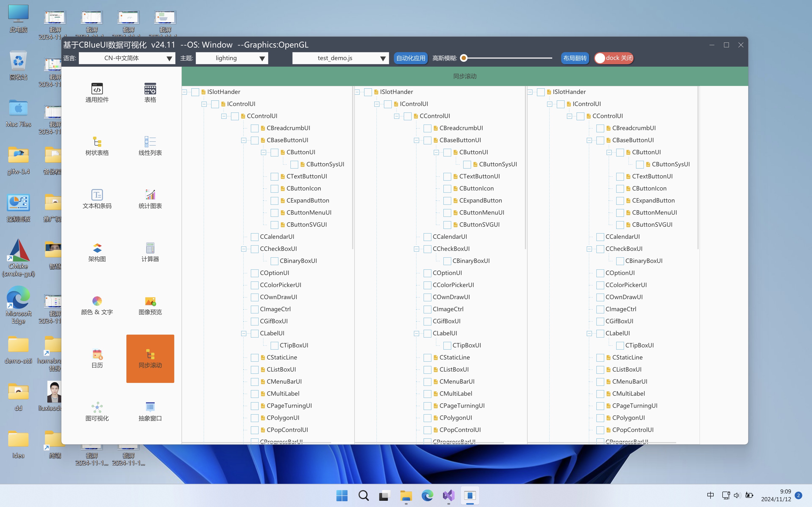
Task: Select the 表格 table icon
Action: point(150,92)
